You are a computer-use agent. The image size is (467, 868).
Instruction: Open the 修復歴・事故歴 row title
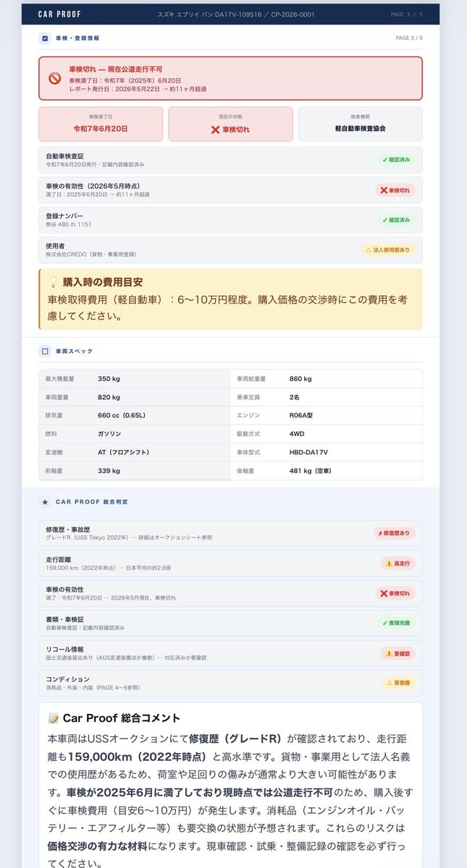(x=67, y=529)
